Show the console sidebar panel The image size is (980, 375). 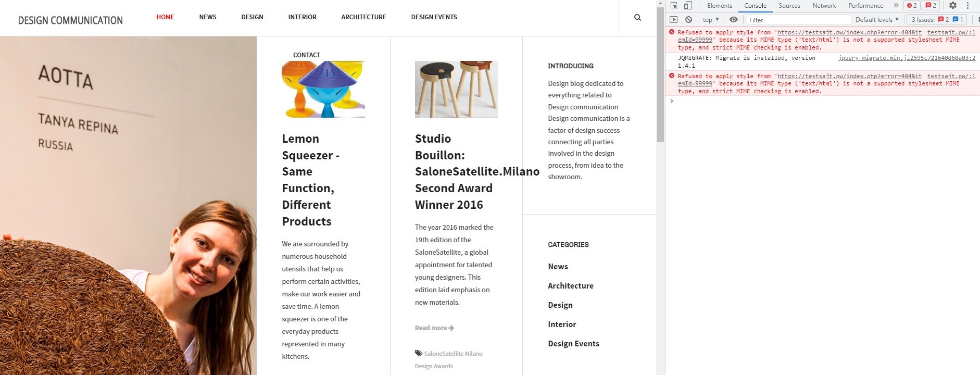[673, 20]
